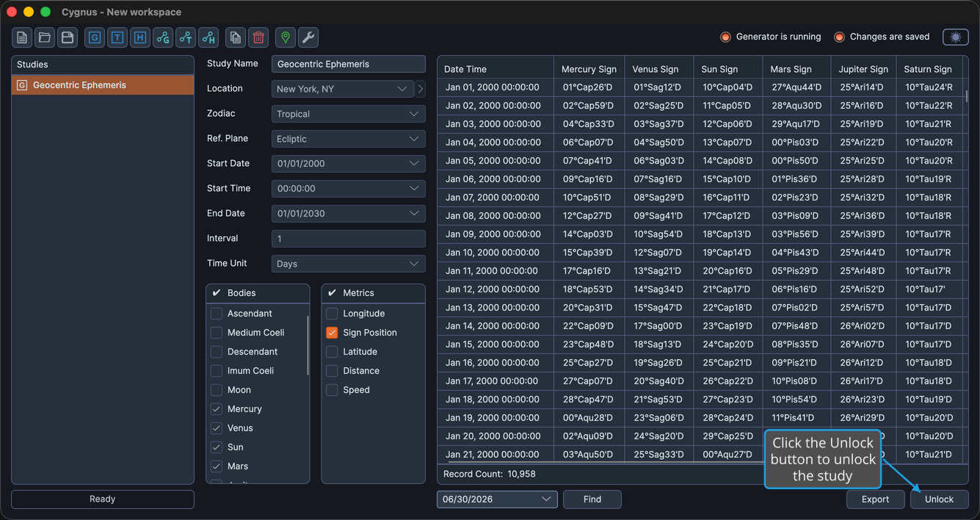
Task: Click the New workspace document icon
Action: point(22,37)
